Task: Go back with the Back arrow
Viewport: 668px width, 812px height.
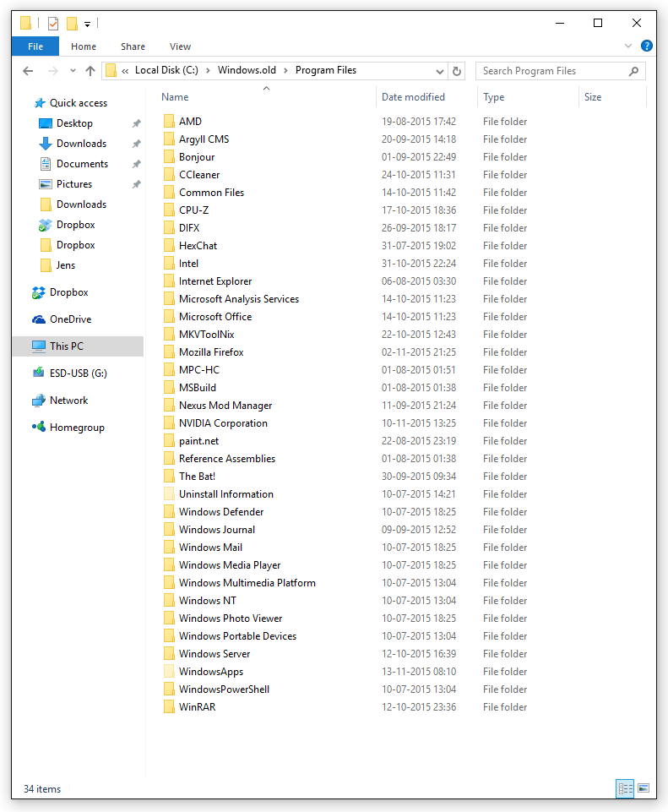Action: tap(28, 71)
